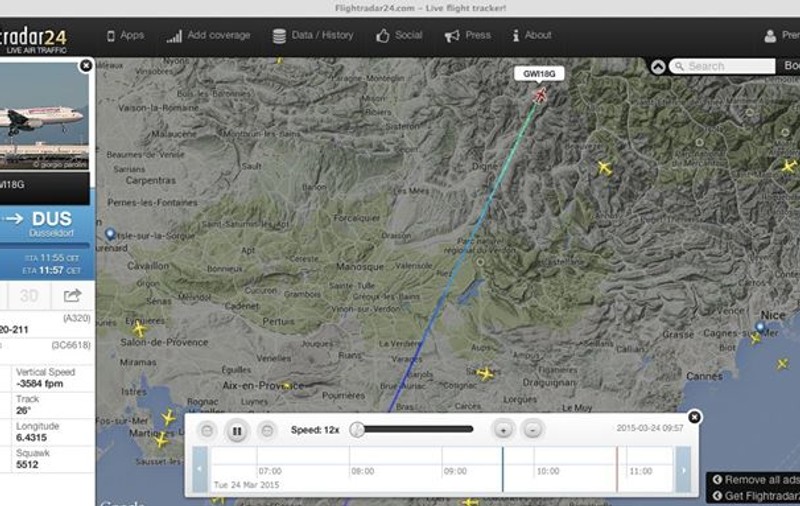Select the yellow plane near Salernes
This screenshot has height=506, width=800.
[x=485, y=374]
